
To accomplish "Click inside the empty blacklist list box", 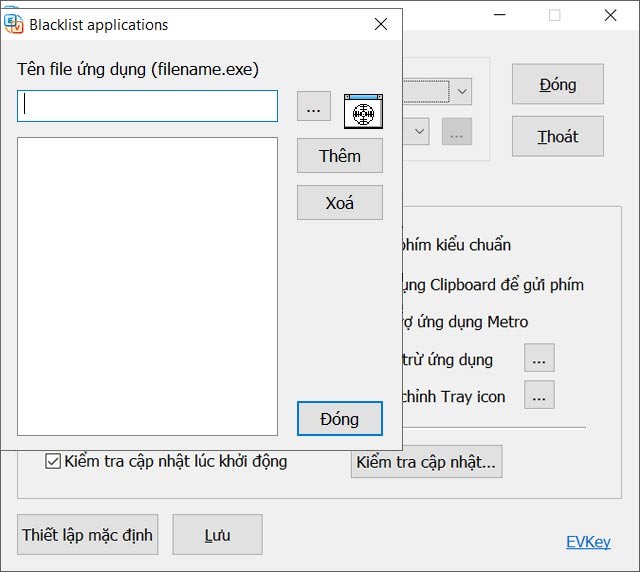I will click(x=147, y=287).
